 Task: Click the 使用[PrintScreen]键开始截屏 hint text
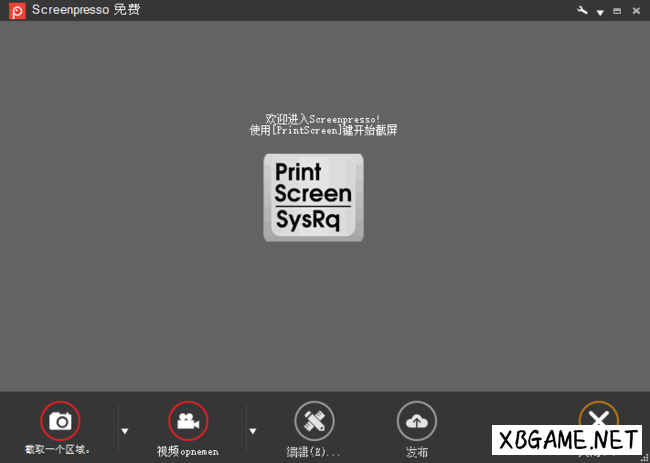[323, 130]
